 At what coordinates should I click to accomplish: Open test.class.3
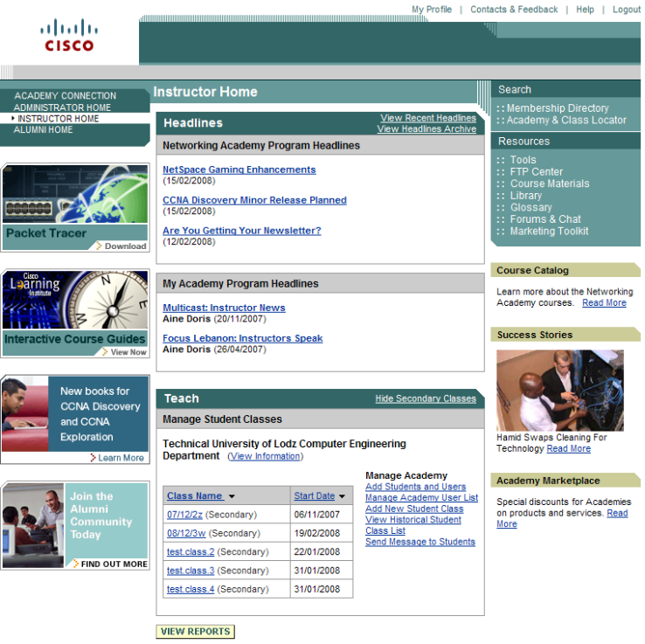pos(191,571)
